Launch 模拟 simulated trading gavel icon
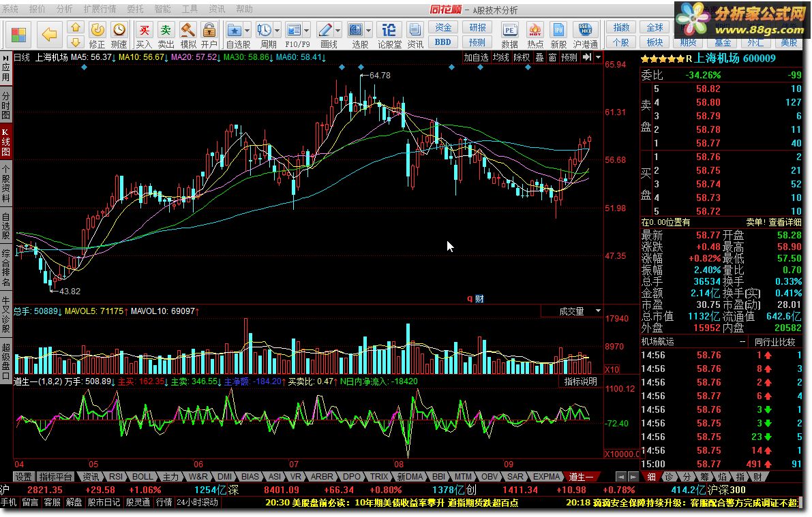The image size is (812, 517). pyautogui.click(x=188, y=30)
